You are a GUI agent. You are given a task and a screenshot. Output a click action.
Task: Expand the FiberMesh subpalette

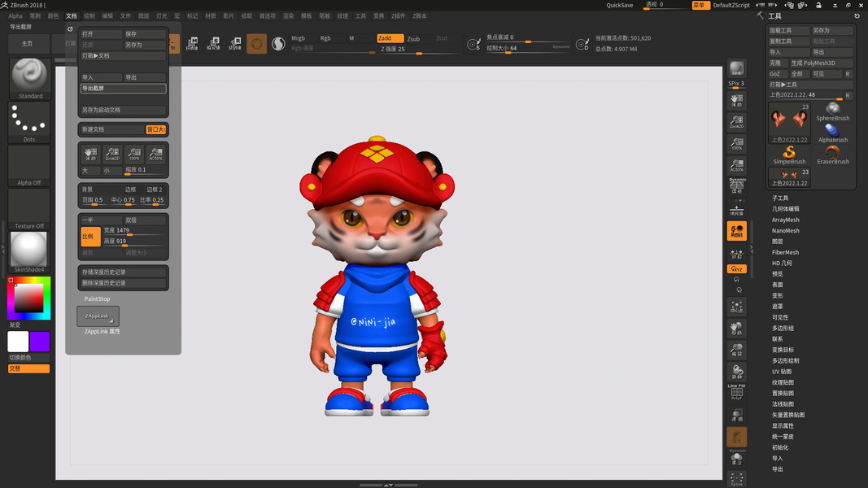[x=786, y=252]
